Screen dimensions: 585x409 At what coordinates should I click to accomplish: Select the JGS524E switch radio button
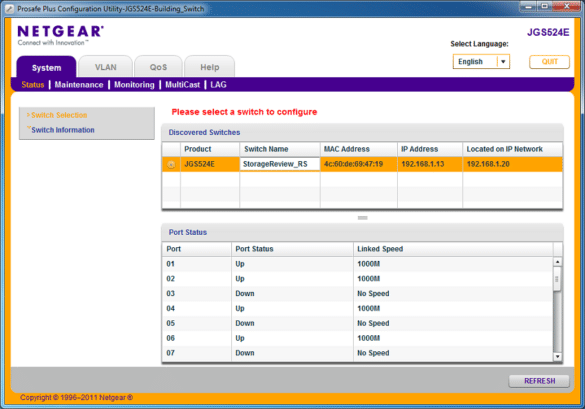[x=171, y=165]
